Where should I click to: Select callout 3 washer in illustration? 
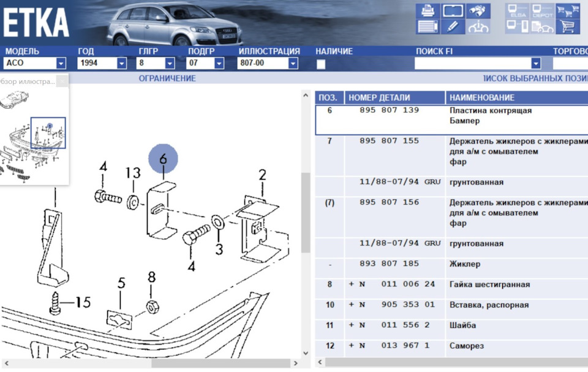coord(219,249)
